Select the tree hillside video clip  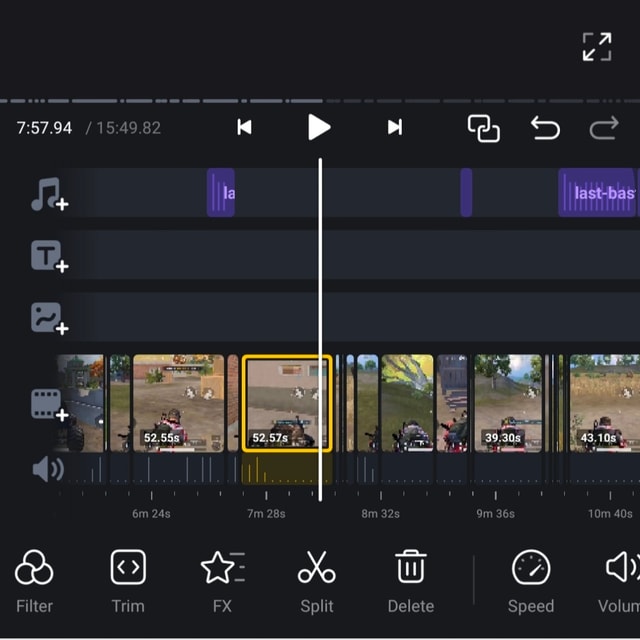click(x=407, y=403)
